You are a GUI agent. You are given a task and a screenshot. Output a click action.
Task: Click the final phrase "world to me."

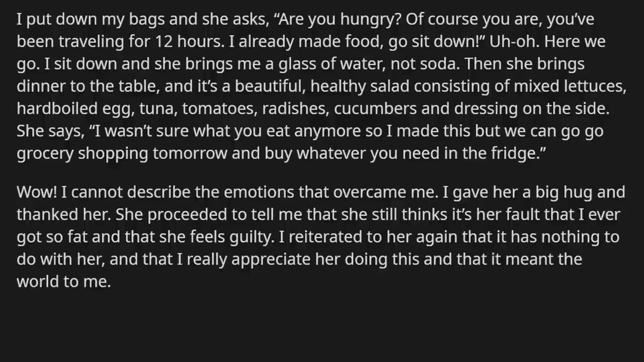tap(63, 281)
